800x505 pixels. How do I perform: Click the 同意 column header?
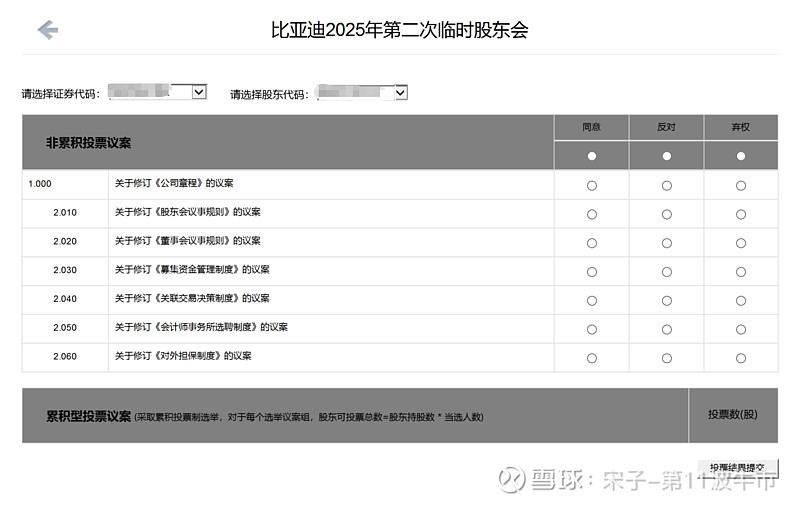coord(591,127)
